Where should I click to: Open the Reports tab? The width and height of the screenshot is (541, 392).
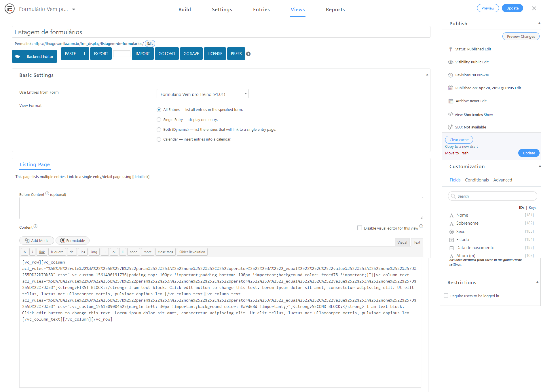[x=335, y=10]
